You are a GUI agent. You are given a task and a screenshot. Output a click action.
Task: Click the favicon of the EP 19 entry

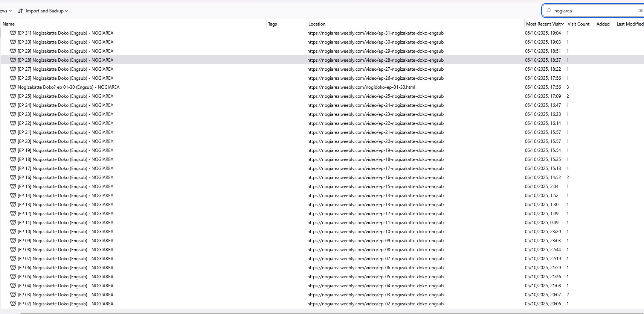click(x=13, y=150)
